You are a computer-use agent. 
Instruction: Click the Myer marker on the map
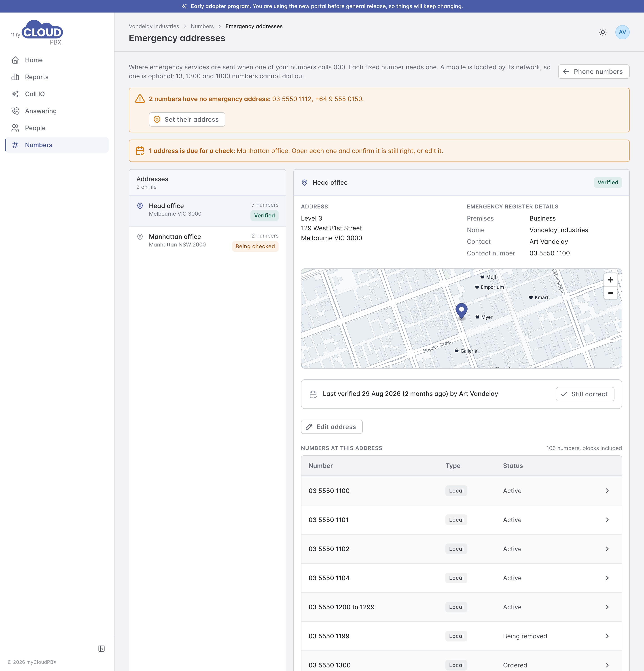pos(484,317)
